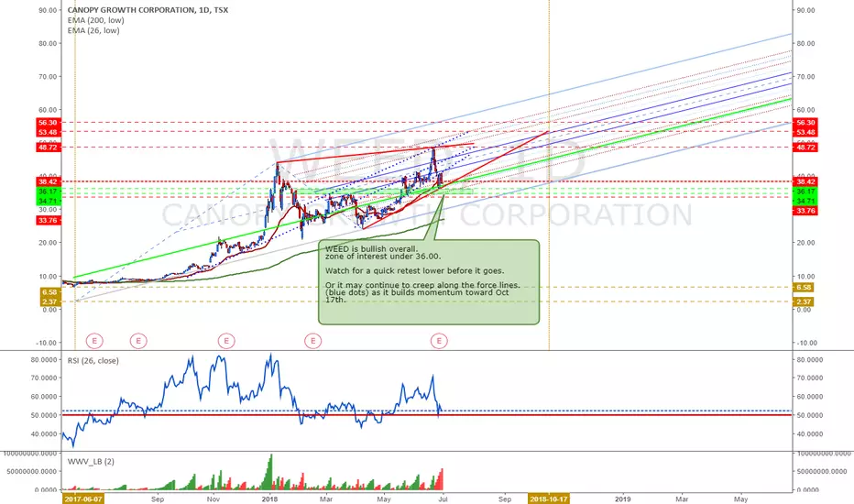Click the green 36.17 label on right scale

coord(805,192)
